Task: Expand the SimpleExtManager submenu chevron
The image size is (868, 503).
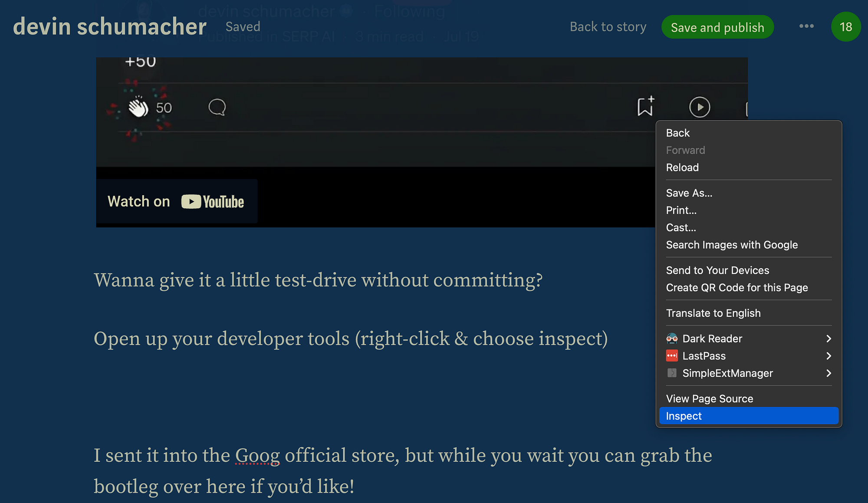Action: (829, 373)
